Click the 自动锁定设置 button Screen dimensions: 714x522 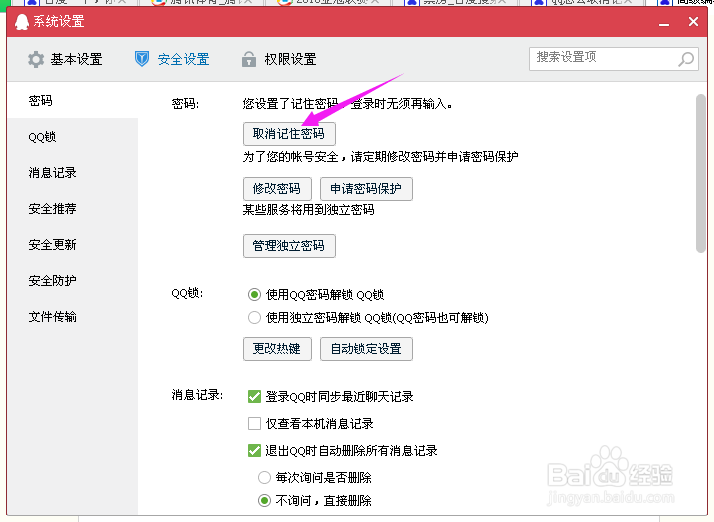coord(366,349)
